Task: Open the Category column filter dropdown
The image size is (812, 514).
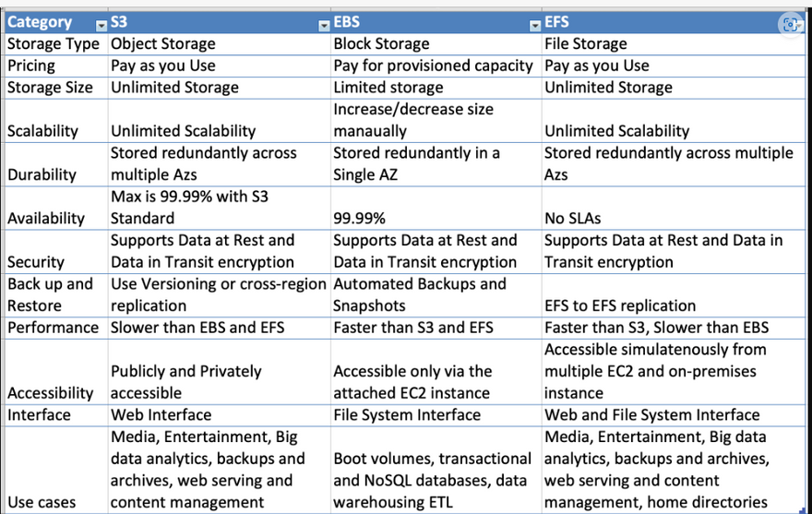Action: click(x=101, y=23)
